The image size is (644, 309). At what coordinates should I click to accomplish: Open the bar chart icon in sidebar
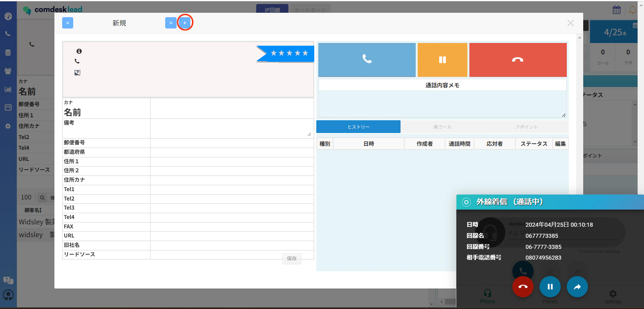click(x=8, y=89)
